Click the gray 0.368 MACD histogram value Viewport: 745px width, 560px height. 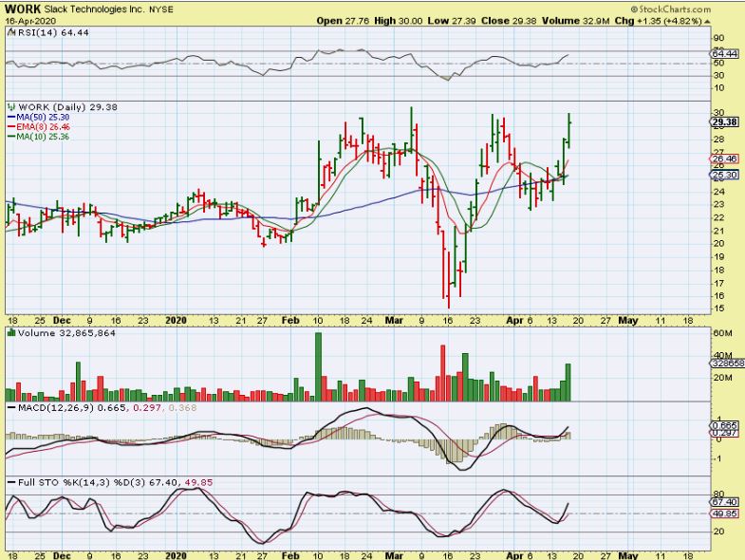coord(182,408)
